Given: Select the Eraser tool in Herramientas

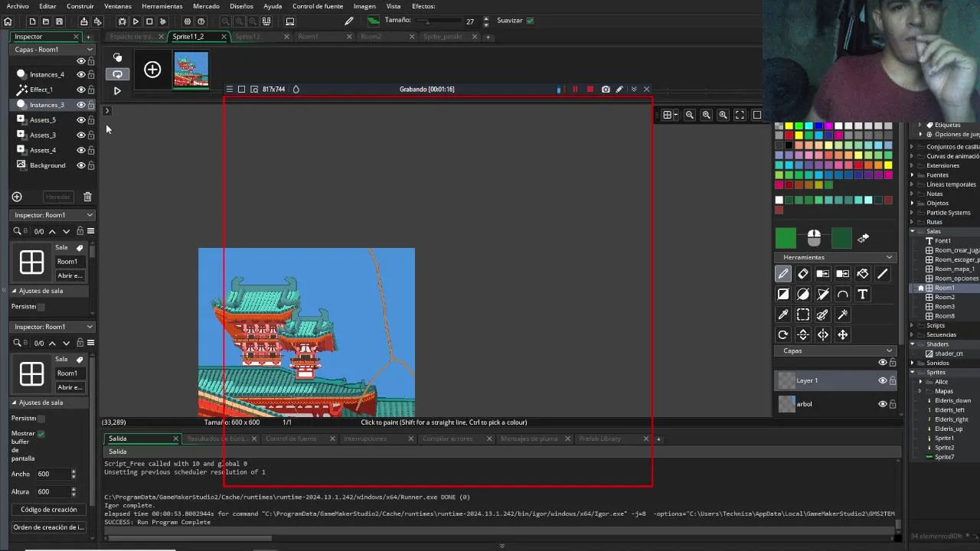Looking at the screenshot, I should 803,274.
